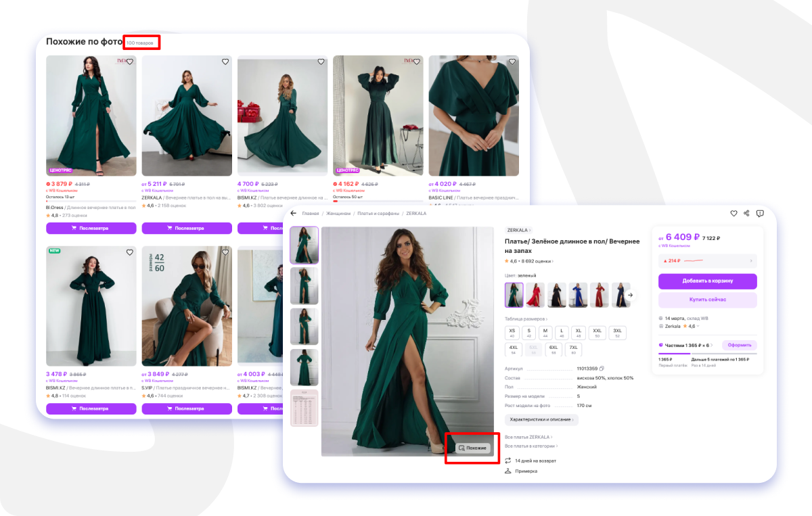Viewport: 812px width, 516px height.
Task: Choose size 7XL 60
Action: (x=573, y=350)
